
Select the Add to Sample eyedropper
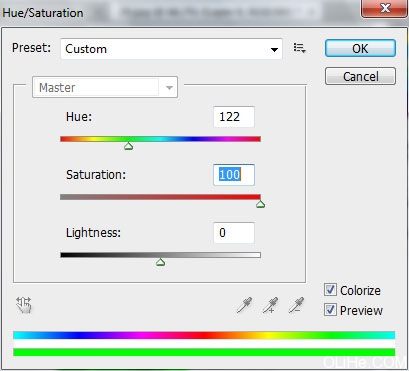[x=270, y=305]
